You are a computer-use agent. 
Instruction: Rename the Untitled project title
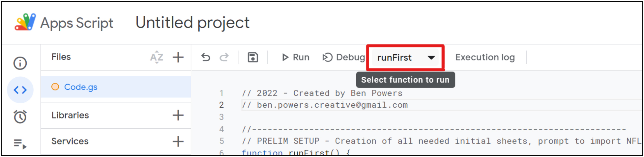point(192,23)
